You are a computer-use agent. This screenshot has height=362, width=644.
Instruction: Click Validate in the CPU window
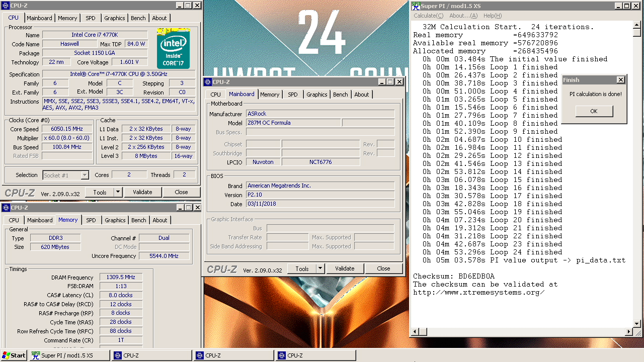pyautogui.click(x=142, y=192)
